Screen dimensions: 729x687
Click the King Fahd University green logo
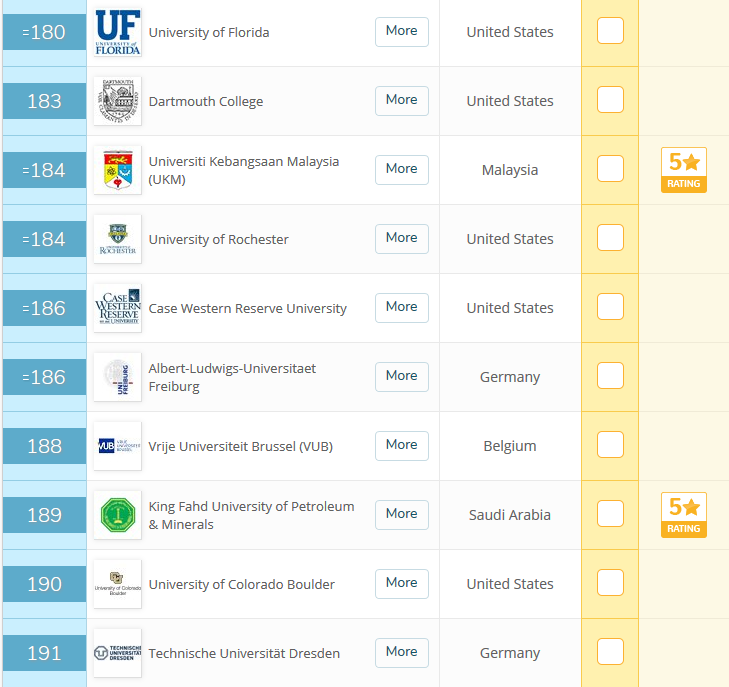(117, 515)
